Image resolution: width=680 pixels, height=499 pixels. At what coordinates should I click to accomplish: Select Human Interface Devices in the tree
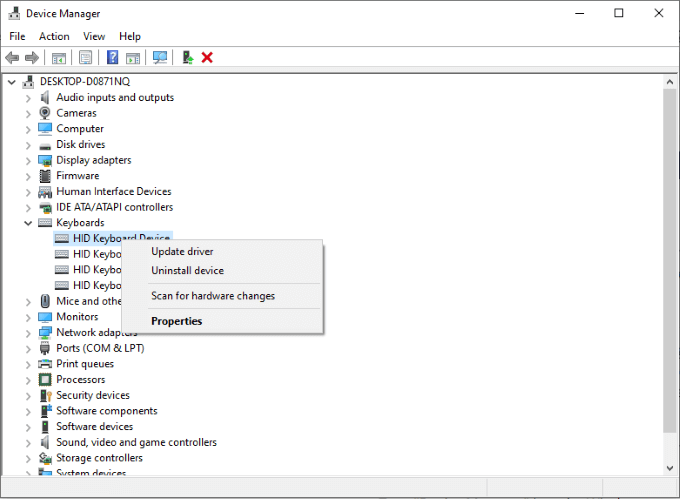114,192
